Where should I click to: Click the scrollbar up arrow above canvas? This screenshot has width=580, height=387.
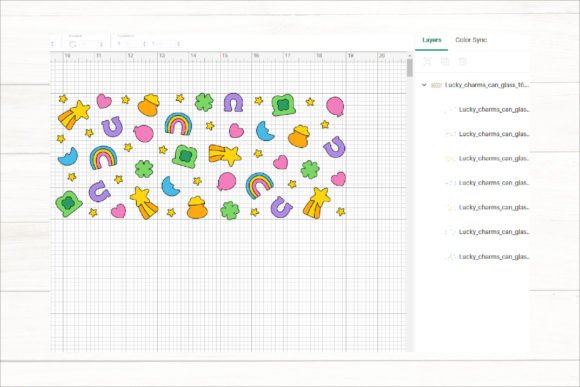(409, 55)
